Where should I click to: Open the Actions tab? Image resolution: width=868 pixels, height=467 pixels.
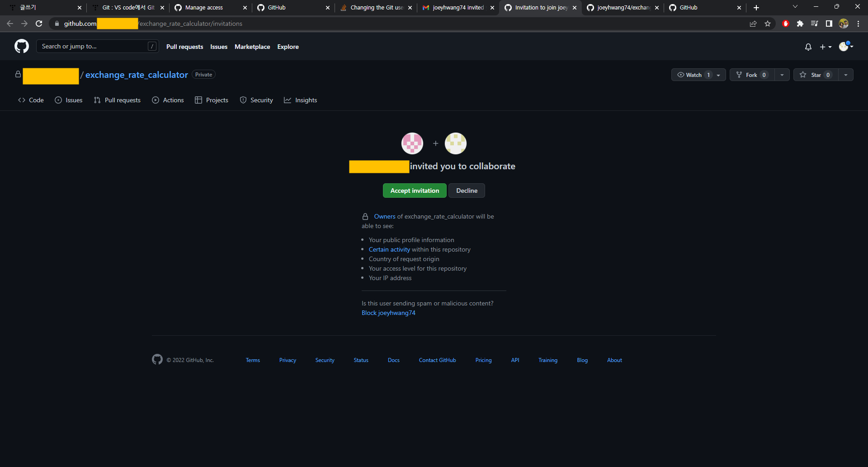[x=168, y=100]
